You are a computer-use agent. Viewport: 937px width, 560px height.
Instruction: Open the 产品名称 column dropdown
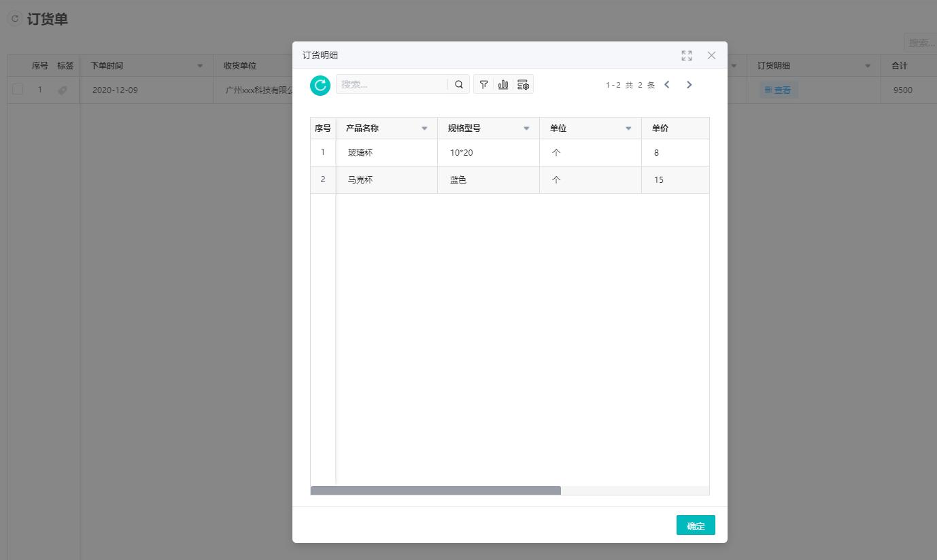(x=424, y=128)
